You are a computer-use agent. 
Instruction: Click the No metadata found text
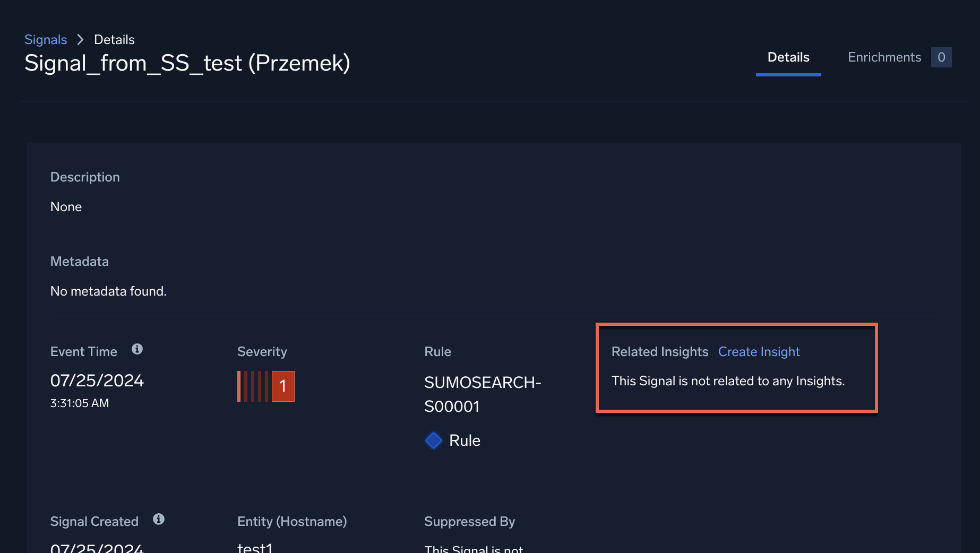click(x=108, y=291)
